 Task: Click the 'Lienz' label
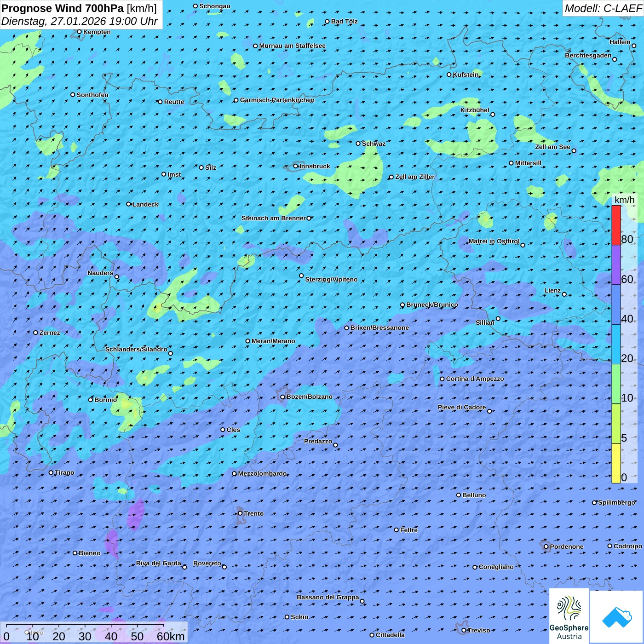pyautogui.click(x=552, y=290)
